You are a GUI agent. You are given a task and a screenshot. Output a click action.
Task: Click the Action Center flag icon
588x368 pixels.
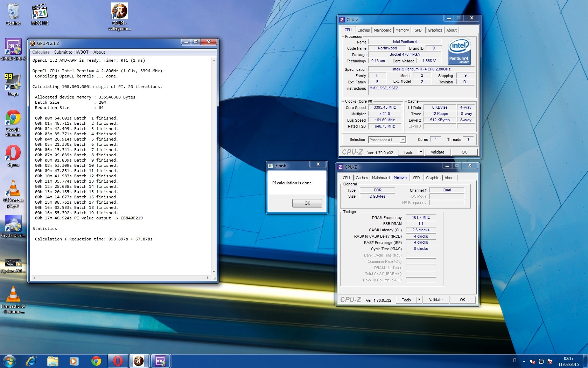click(549, 361)
